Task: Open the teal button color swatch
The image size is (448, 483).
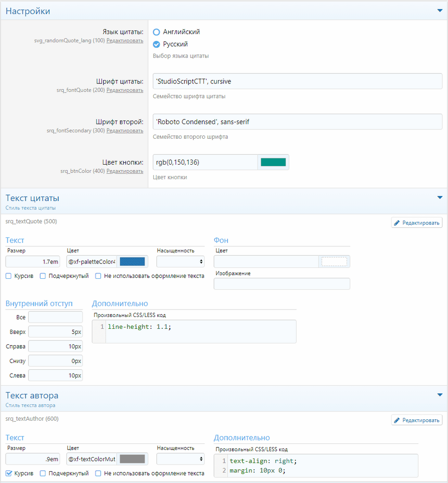Action: [x=274, y=162]
